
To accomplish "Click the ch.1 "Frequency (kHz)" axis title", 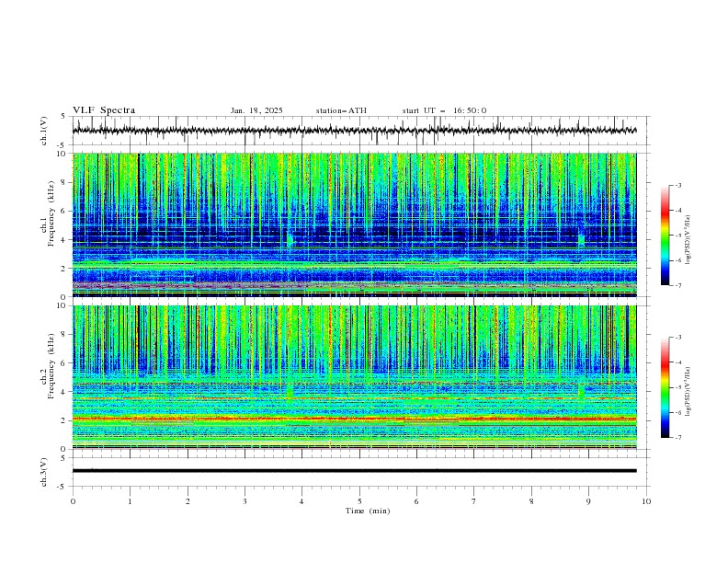I will pyautogui.click(x=51, y=212).
